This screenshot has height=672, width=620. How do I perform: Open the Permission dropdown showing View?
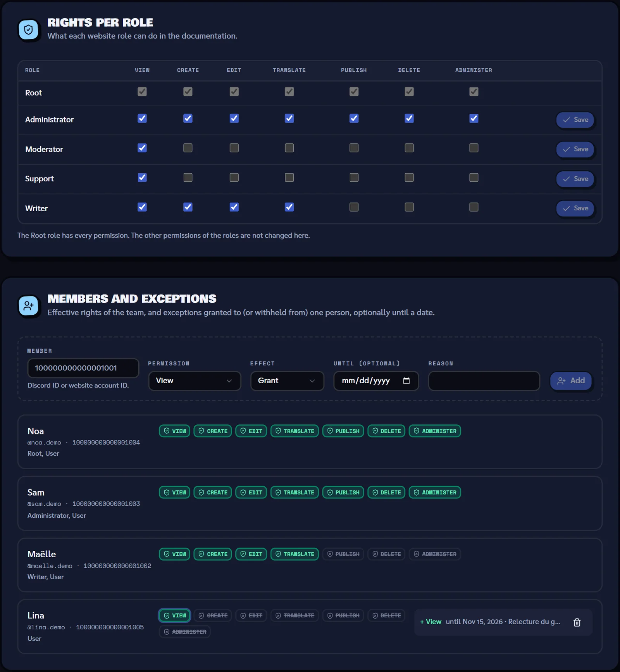click(195, 381)
